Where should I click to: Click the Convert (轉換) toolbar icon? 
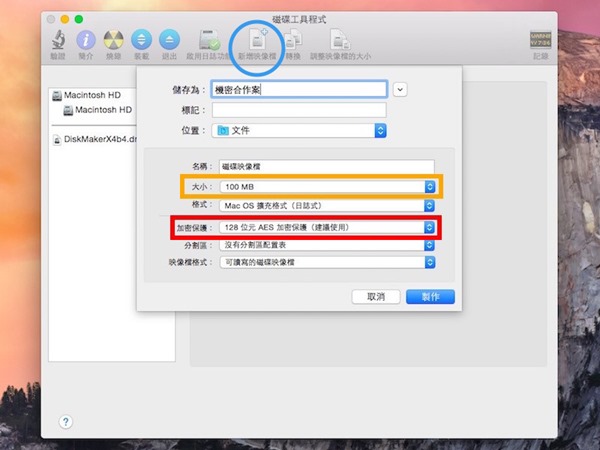[293, 40]
